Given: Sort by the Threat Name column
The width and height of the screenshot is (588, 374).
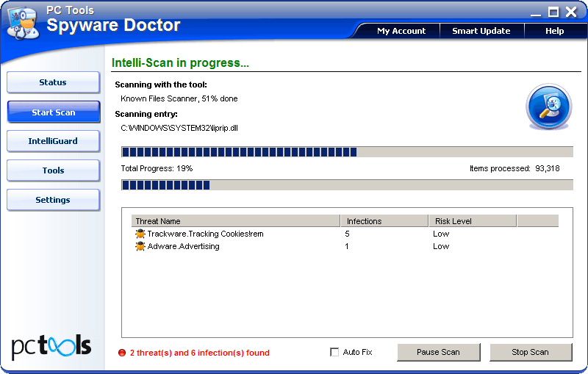Looking at the screenshot, I should (x=236, y=221).
